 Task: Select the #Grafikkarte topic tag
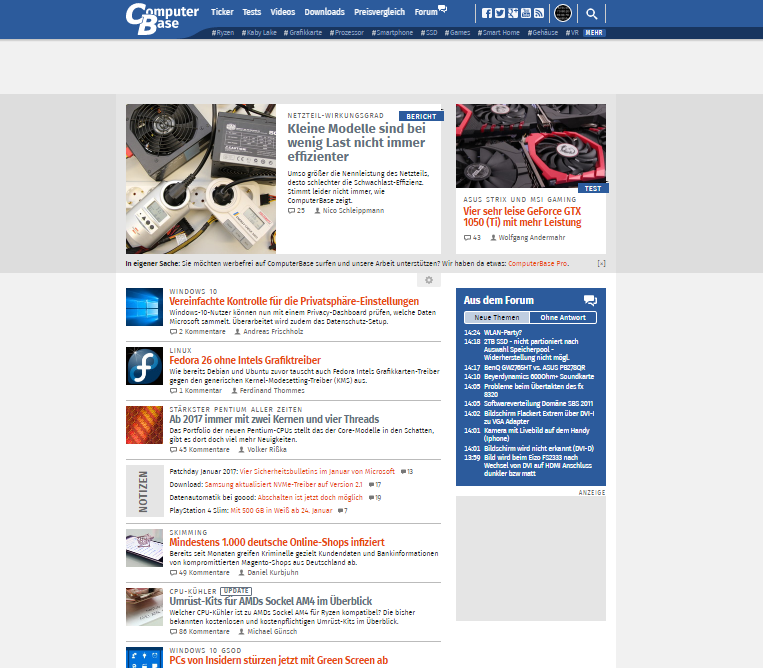tap(303, 33)
